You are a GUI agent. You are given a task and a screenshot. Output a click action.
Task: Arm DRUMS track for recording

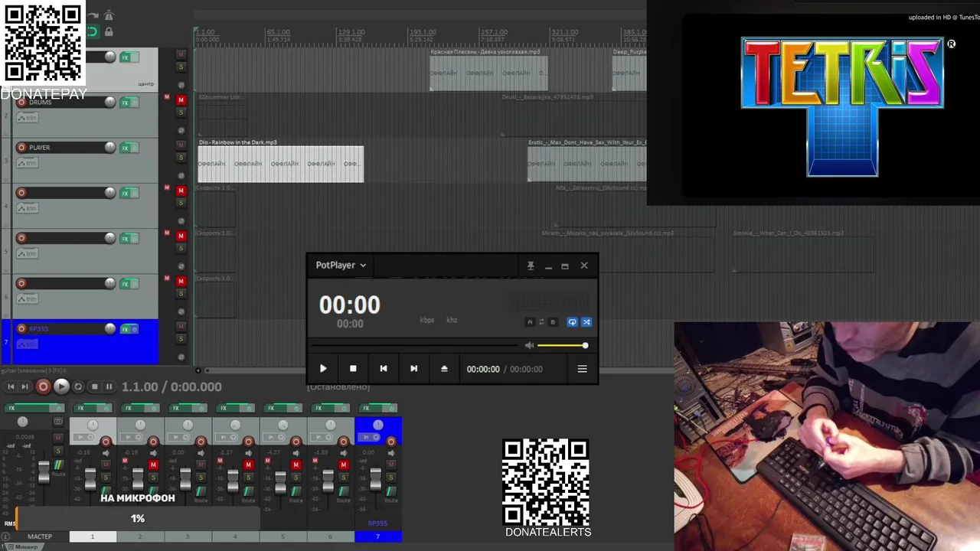click(21, 103)
